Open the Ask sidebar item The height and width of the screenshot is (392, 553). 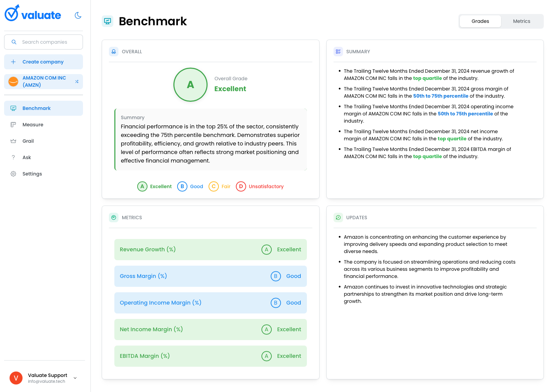(43, 157)
